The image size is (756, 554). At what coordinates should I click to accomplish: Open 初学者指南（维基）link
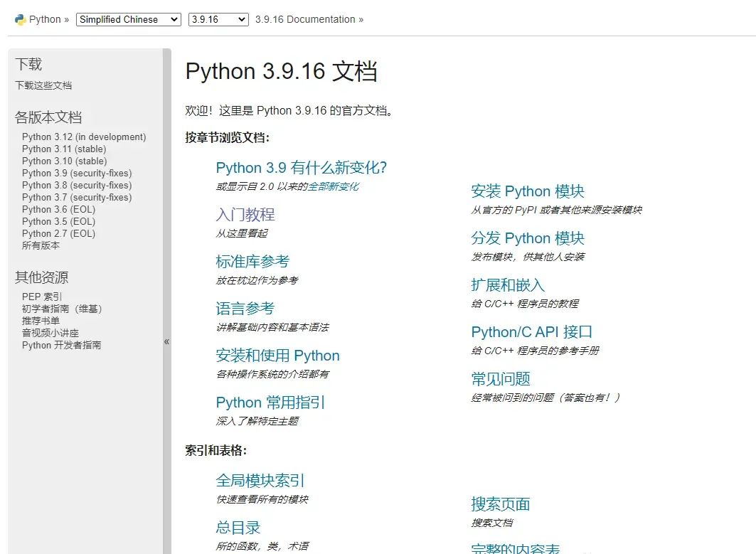coord(62,309)
